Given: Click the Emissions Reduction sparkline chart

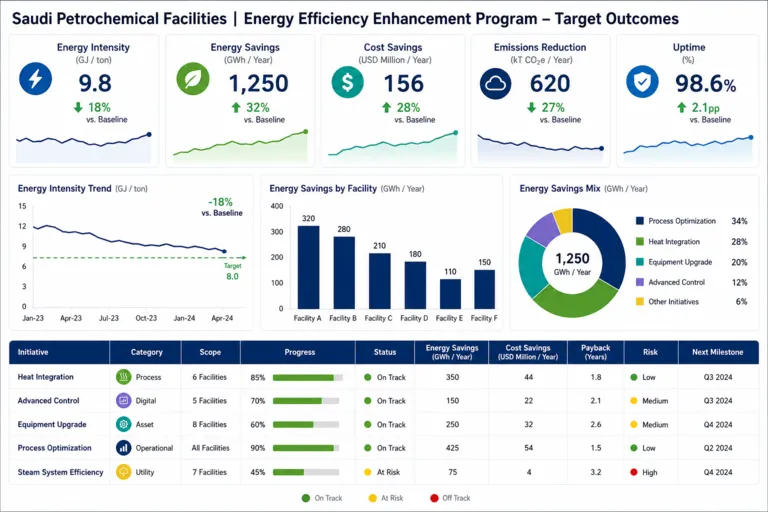Looking at the screenshot, I should 540,148.
